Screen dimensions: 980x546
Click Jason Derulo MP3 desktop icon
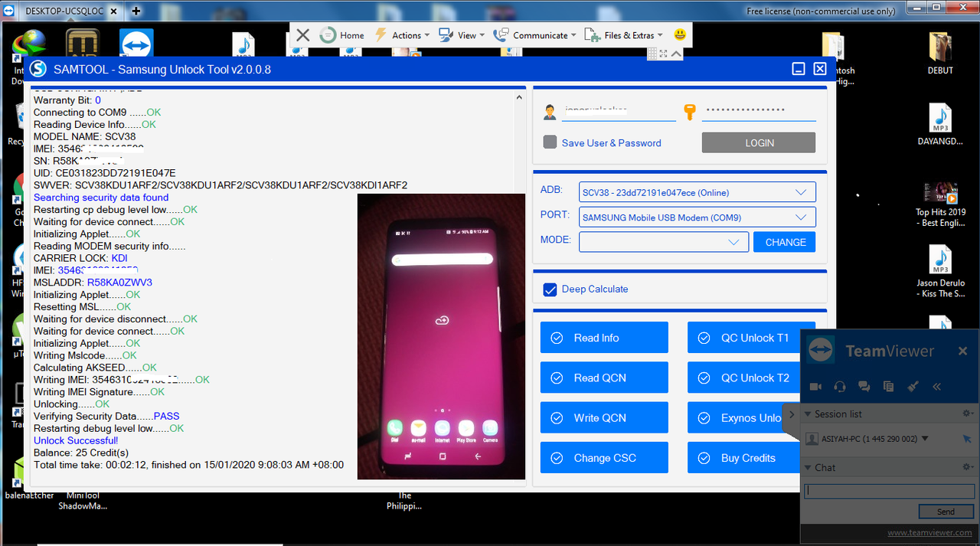[940, 272]
